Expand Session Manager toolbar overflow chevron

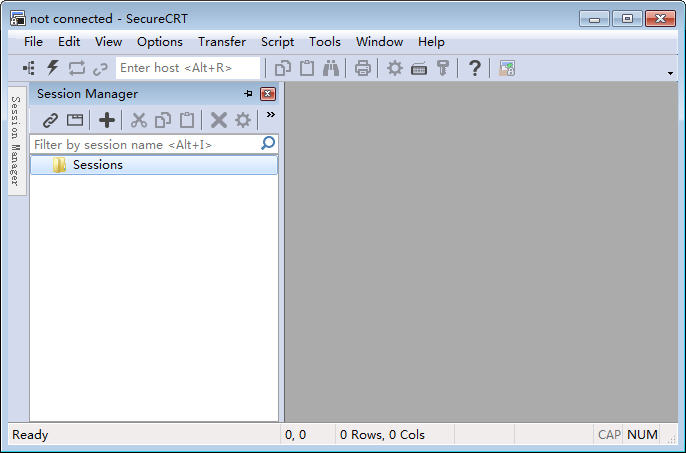pos(271,115)
